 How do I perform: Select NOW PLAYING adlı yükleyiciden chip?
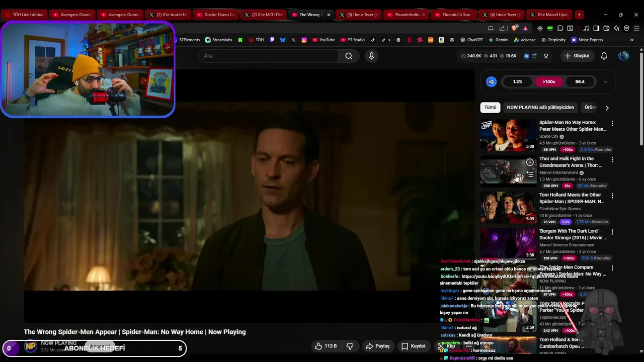click(540, 107)
